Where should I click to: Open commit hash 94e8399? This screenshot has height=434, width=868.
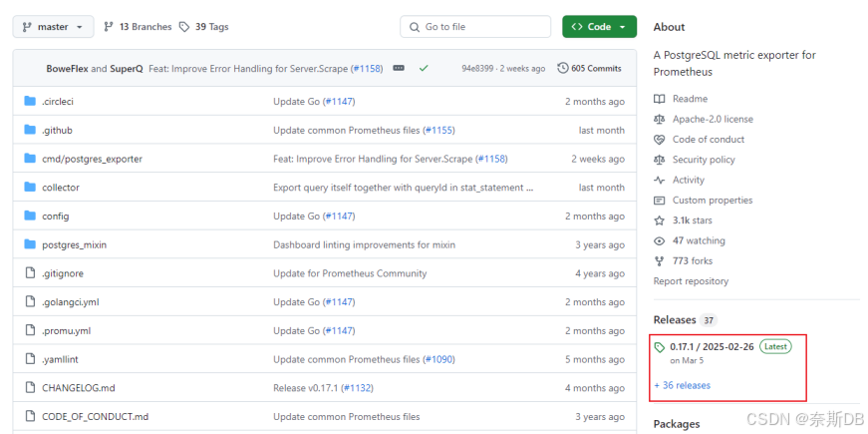coord(477,69)
